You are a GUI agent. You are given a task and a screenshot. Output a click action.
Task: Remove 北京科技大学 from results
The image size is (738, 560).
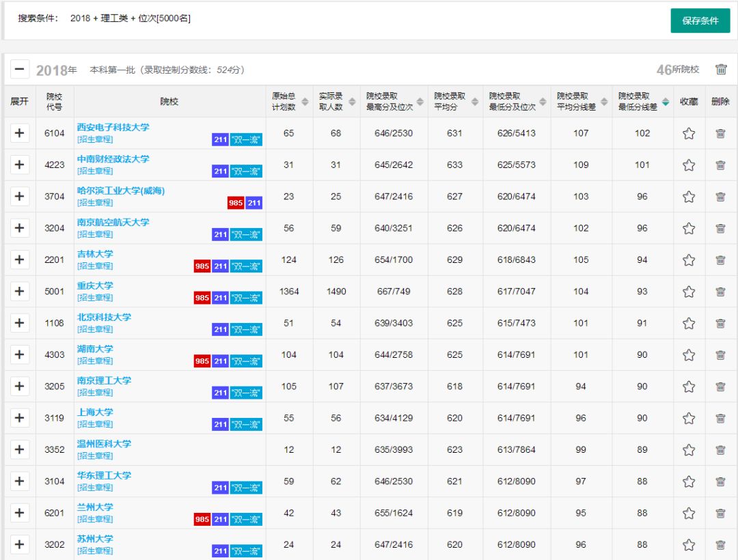coord(720,323)
